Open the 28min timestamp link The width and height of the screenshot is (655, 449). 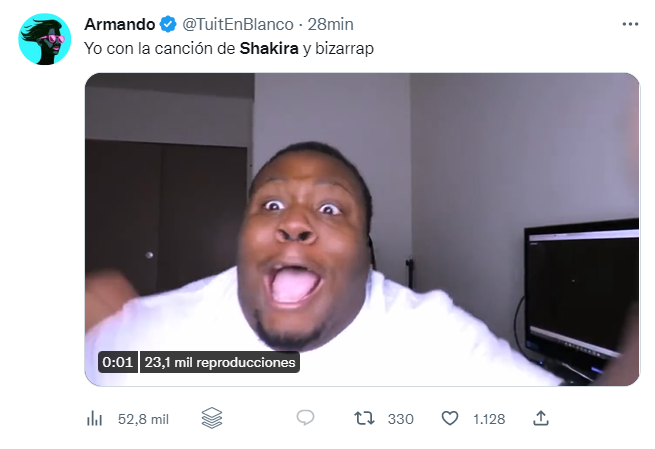click(x=330, y=24)
